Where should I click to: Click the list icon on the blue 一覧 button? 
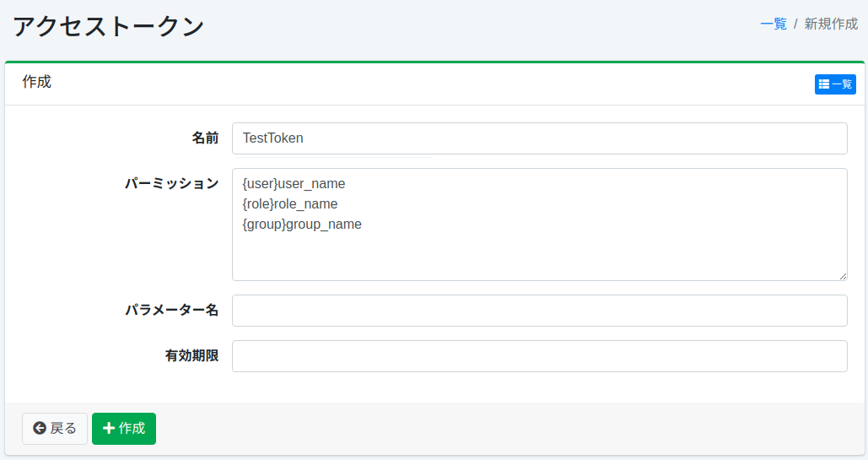(824, 84)
